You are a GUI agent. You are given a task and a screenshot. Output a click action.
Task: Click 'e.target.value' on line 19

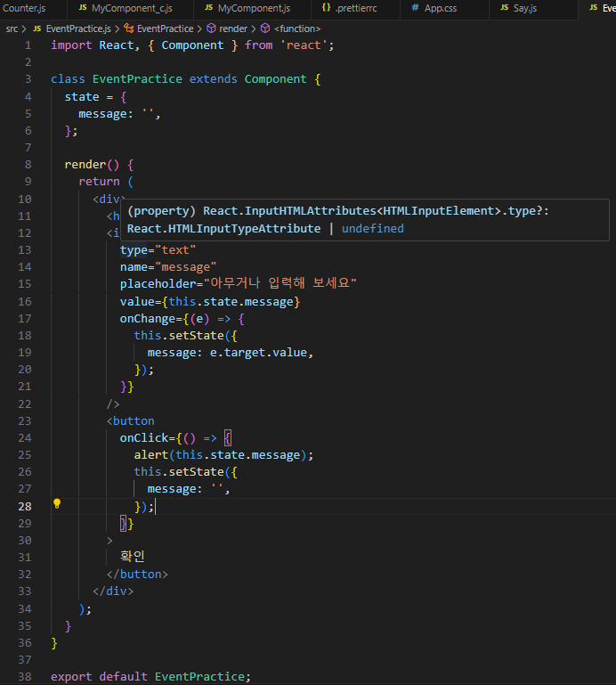[258, 353]
